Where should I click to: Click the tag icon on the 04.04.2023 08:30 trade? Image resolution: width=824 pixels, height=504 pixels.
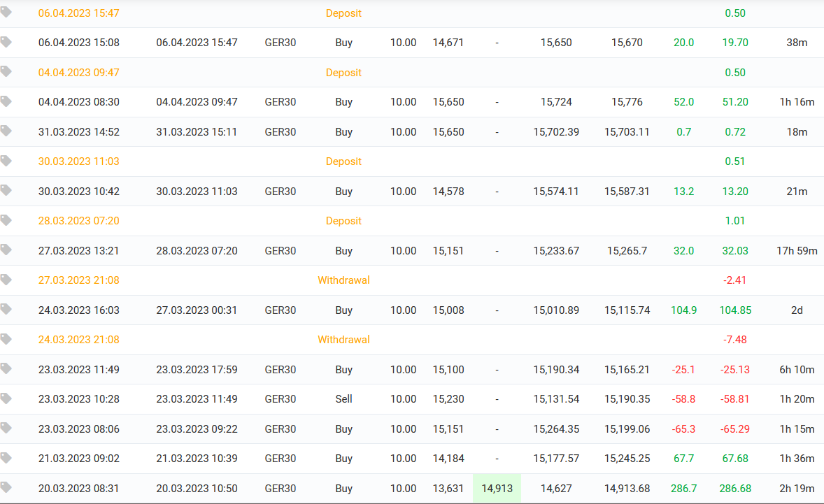tap(6, 101)
